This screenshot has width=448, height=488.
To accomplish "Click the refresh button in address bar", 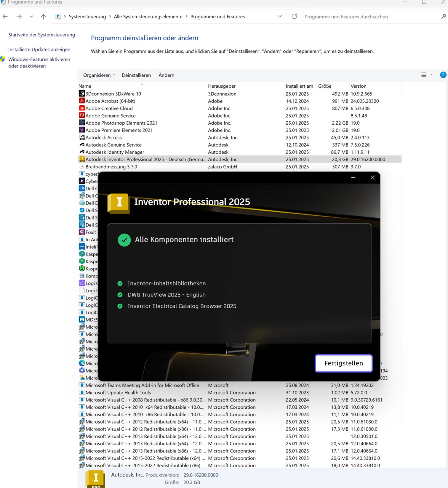I will (x=294, y=16).
